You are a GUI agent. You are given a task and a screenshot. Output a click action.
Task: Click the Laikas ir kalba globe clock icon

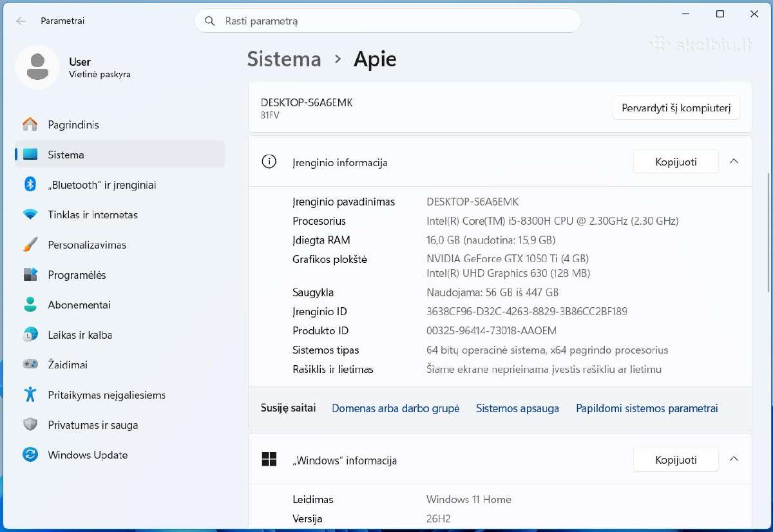(30, 335)
